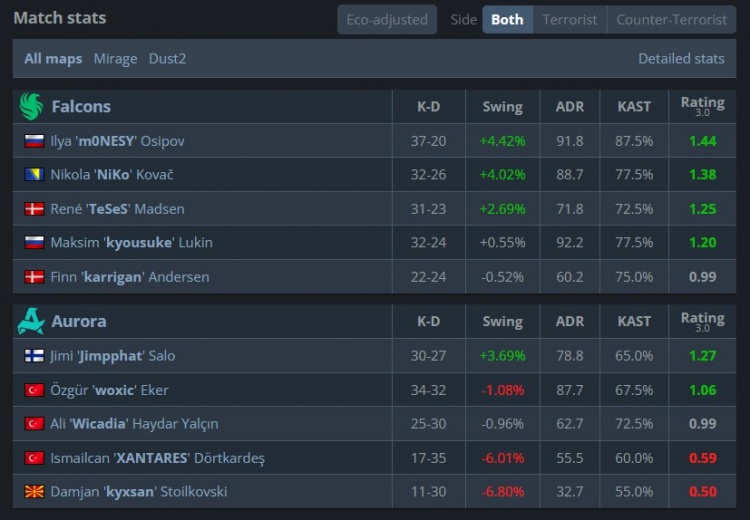750x520 pixels.
Task: Click kyxsan's 11-30 K-D value
Action: click(429, 492)
